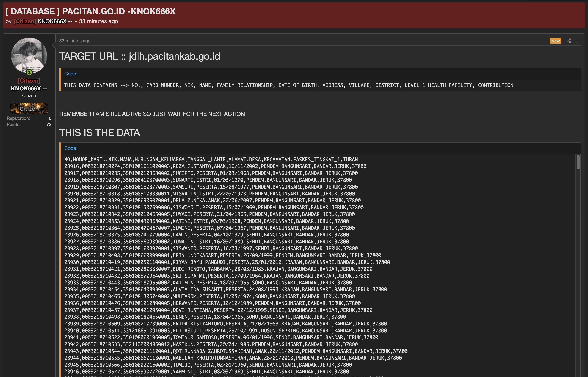Open the KNOK666X avatar picture
Viewport: 588px width, 377px height.
click(29, 55)
